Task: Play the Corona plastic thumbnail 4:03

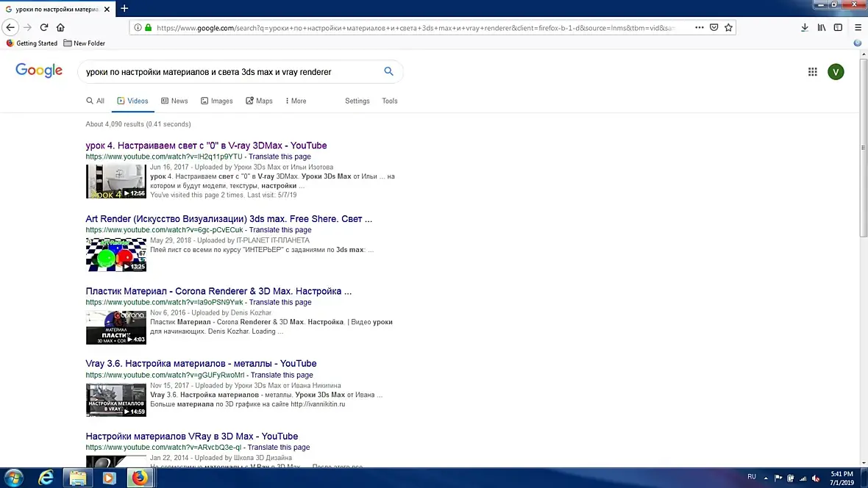Action: [x=115, y=327]
